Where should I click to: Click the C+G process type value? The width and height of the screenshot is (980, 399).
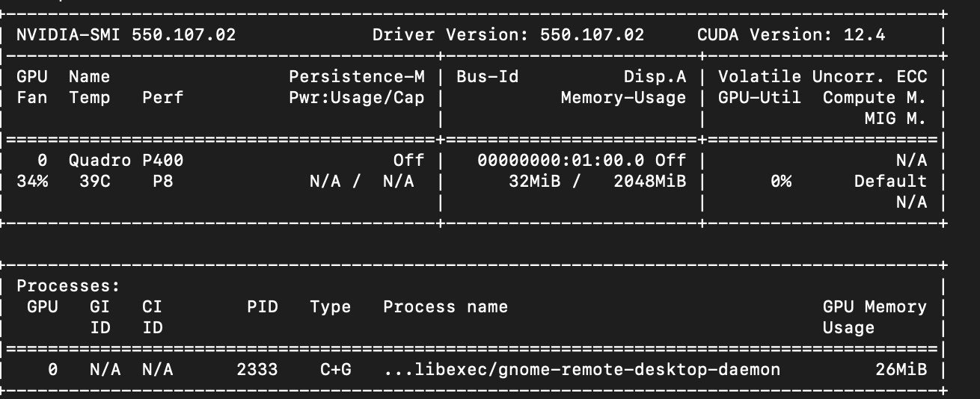pos(330,370)
